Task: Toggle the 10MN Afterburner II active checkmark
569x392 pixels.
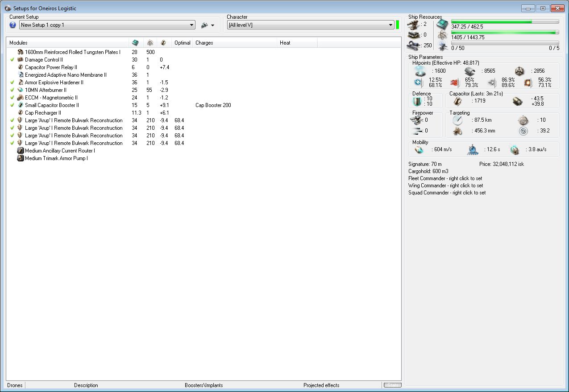Action: tap(12, 90)
